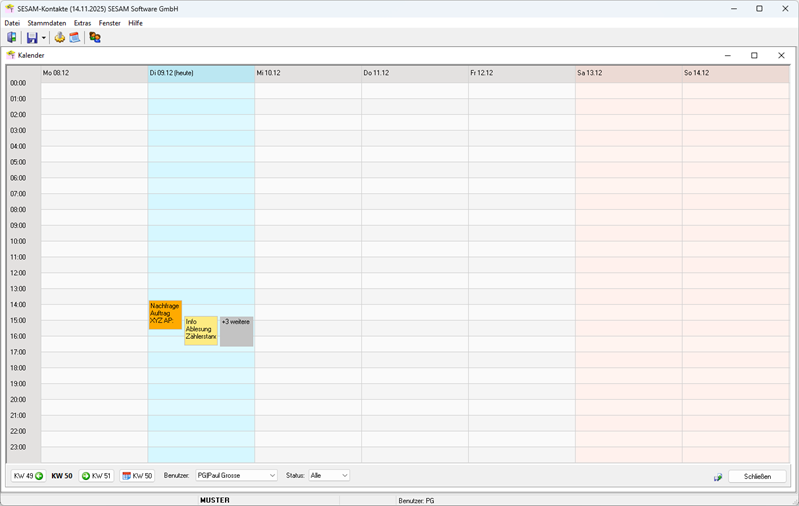Open the Status dropdown showing Alle
The height and width of the screenshot is (506, 799).
(x=329, y=475)
